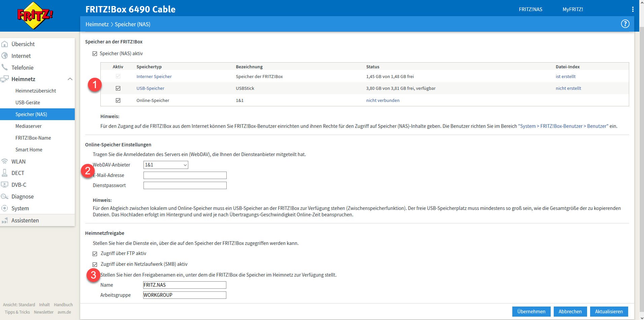Select Mediaserver submenu item

pyautogui.click(x=29, y=126)
